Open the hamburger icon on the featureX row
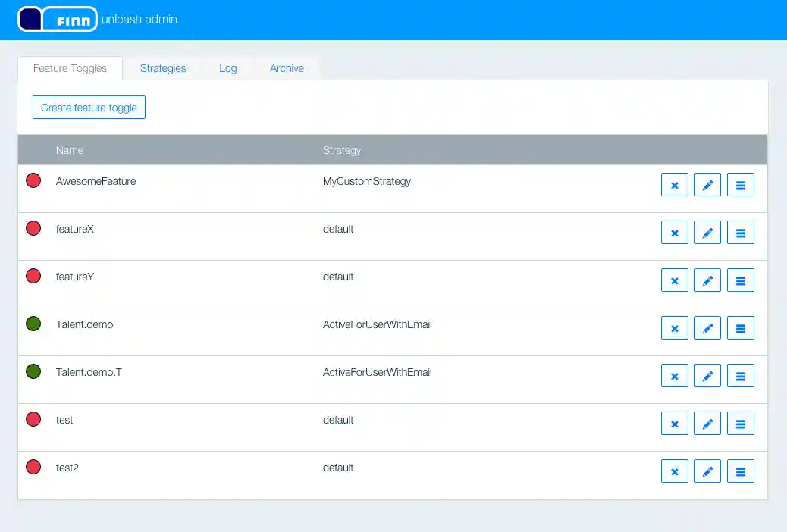This screenshot has width=787, height=532. pyautogui.click(x=741, y=232)
